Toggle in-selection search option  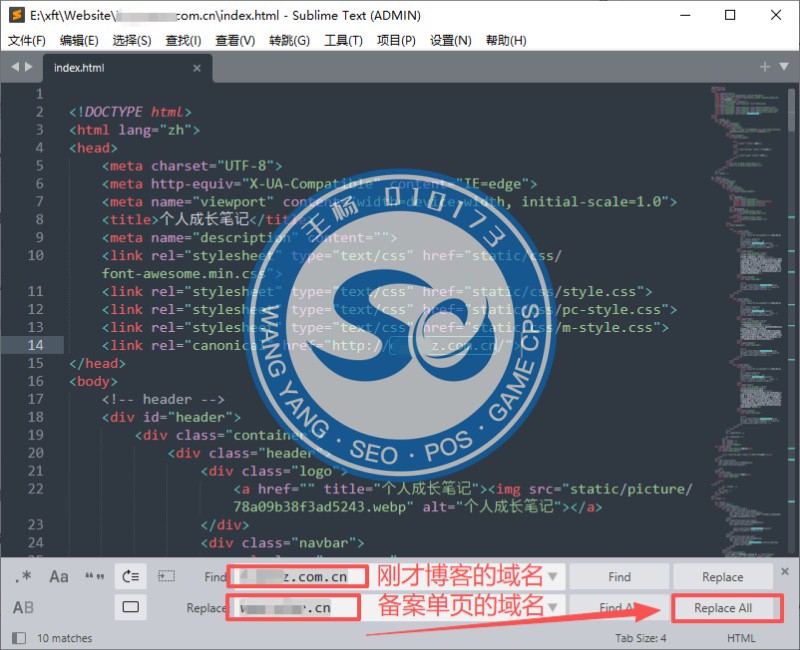[x=166, y=577]
